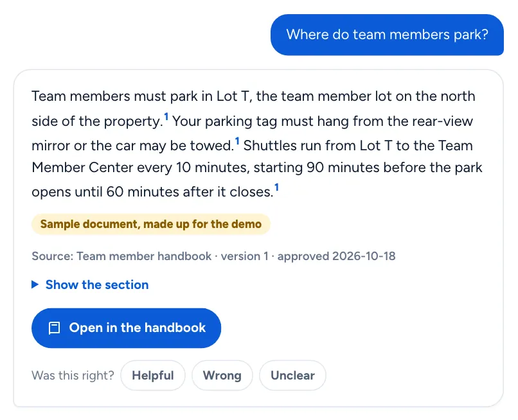Click the "Was this right?" label
This screenshot has width=518, height=420.
pyautogui.click(x=73, y=376)
